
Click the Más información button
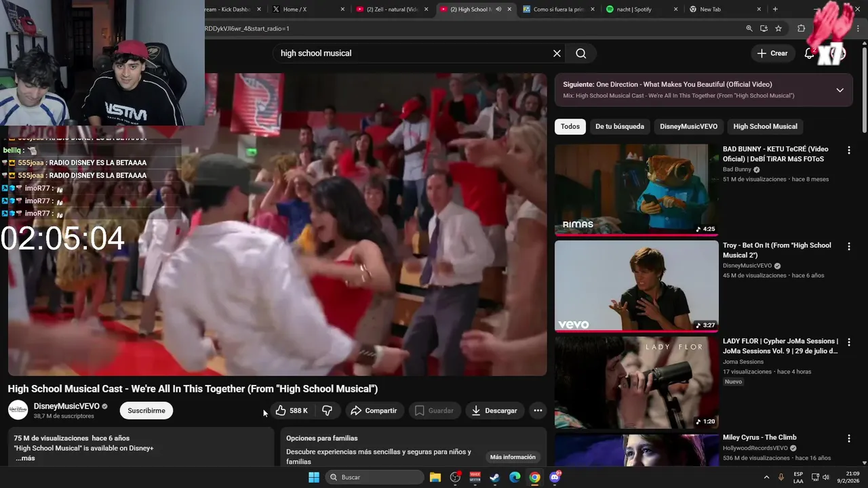tap(513, 457)
